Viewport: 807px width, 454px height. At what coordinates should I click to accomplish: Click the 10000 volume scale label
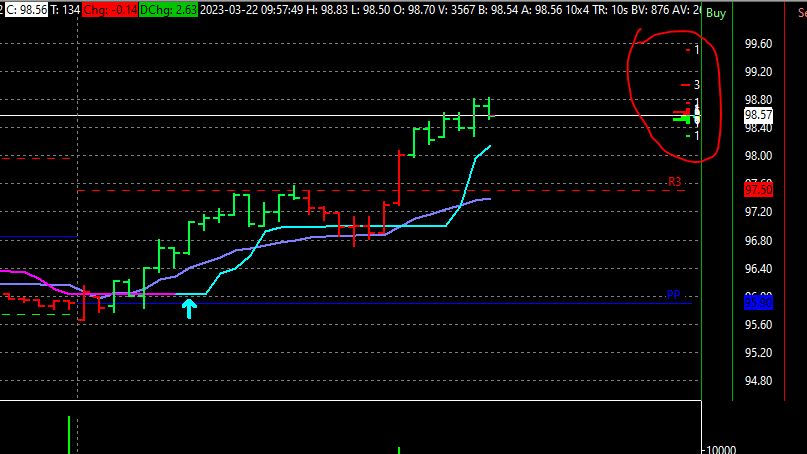[x=722, y=450]
